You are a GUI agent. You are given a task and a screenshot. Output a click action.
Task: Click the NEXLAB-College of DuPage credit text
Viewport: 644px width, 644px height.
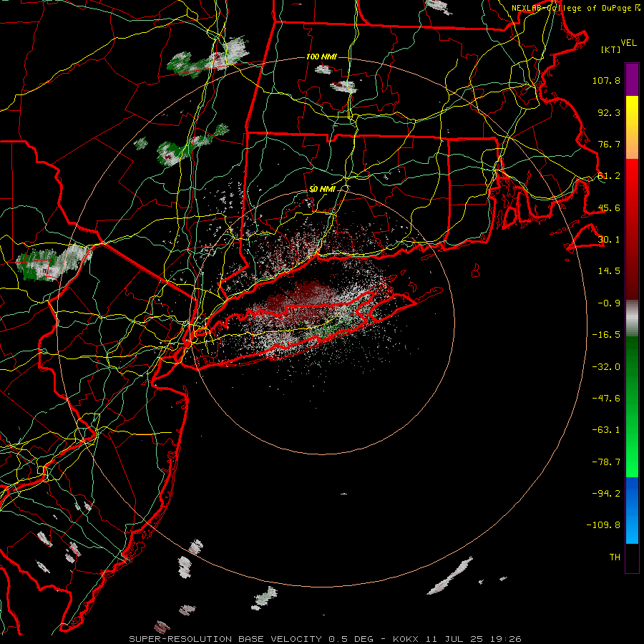click(x=575, y=8)
